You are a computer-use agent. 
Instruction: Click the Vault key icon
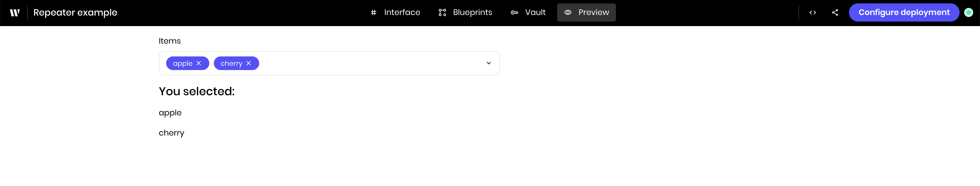[514, 12]
